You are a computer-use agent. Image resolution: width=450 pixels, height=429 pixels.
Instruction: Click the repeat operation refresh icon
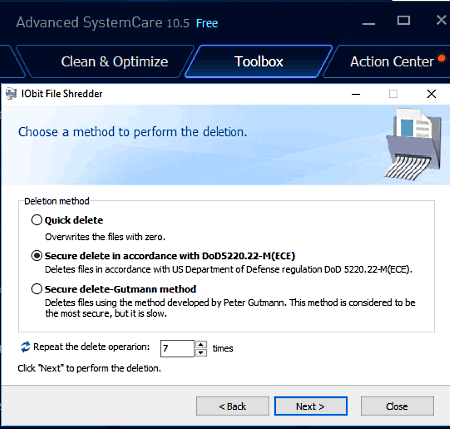click(25, 347)
